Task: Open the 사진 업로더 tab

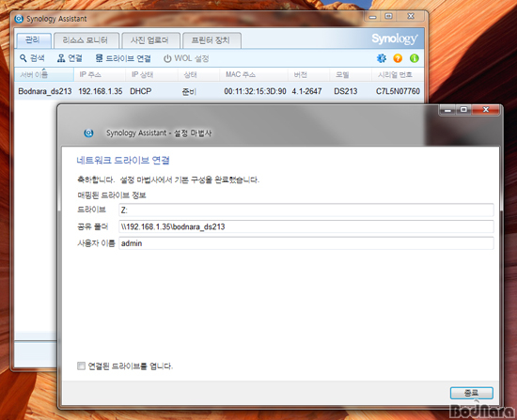Action: [150, 40]
